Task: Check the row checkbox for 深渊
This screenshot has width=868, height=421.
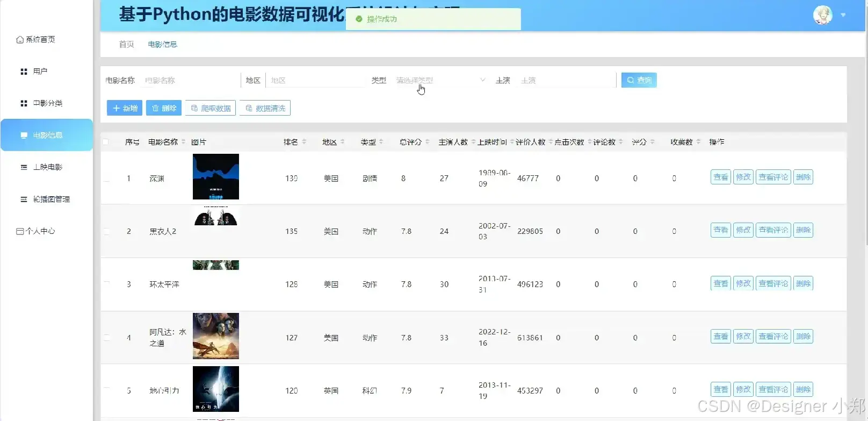Action: point(106,178)
